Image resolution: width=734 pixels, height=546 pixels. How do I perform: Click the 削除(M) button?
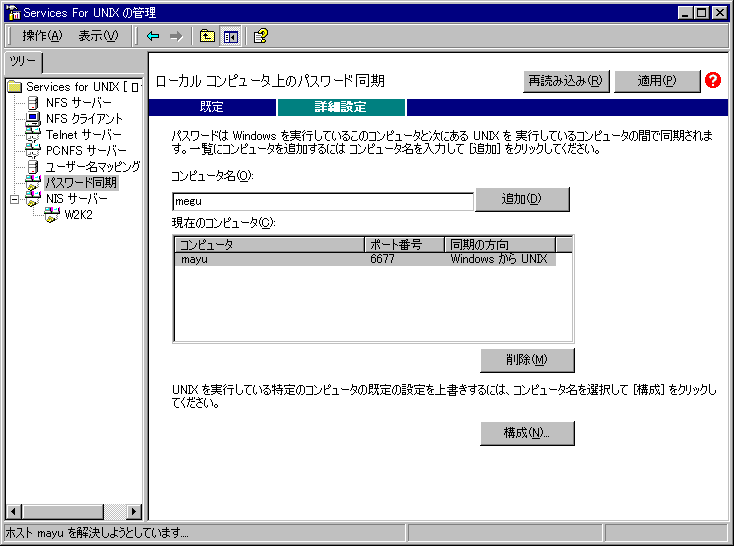(x=527, y=360)
